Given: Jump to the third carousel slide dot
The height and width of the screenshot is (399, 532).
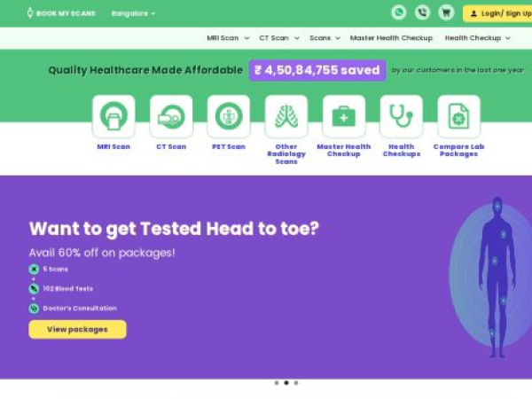Looking at the screenshot, I should 296,383.
